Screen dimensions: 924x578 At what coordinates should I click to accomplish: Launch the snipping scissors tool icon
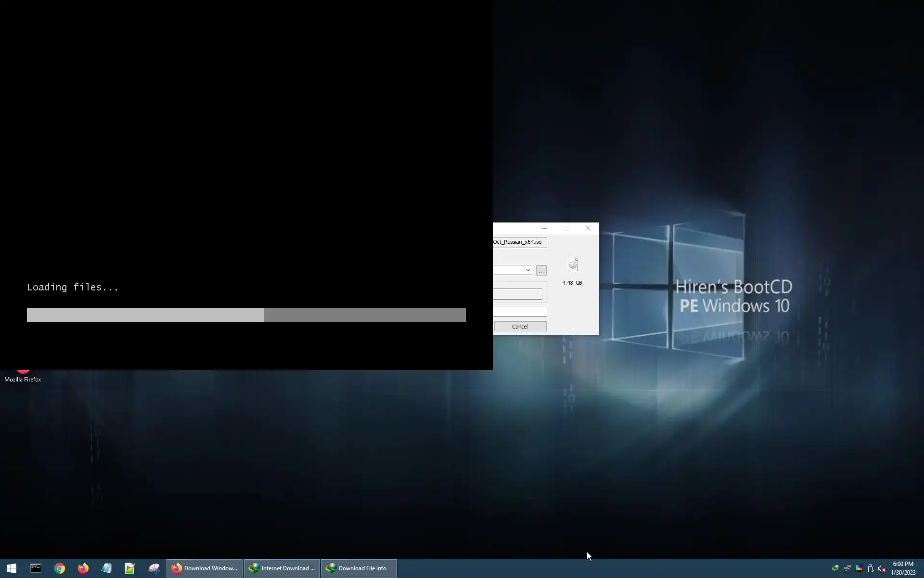[154, 568]
